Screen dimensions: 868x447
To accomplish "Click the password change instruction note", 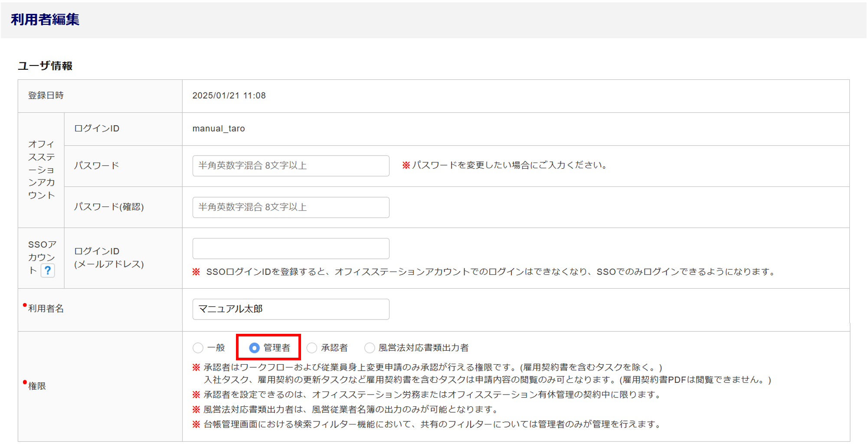I will tap(506, 165).
